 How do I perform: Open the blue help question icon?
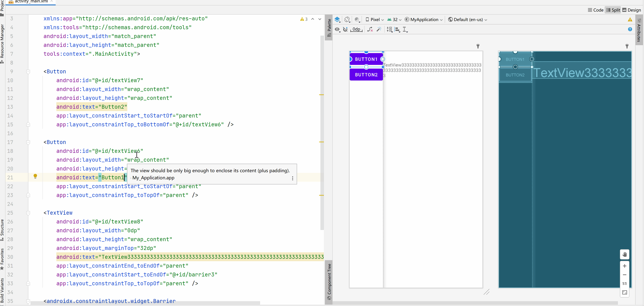coord(630,29)
